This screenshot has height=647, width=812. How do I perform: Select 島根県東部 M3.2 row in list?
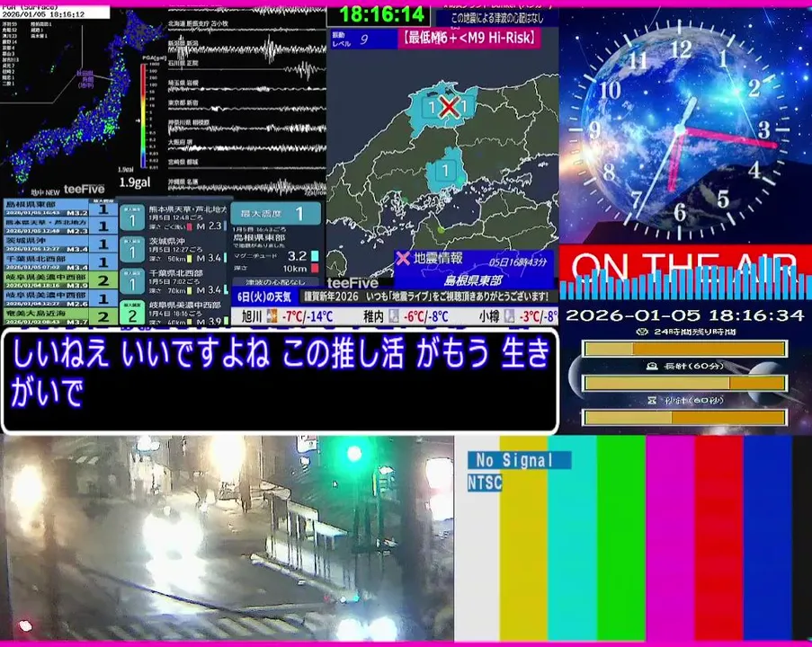coord(60,208)
